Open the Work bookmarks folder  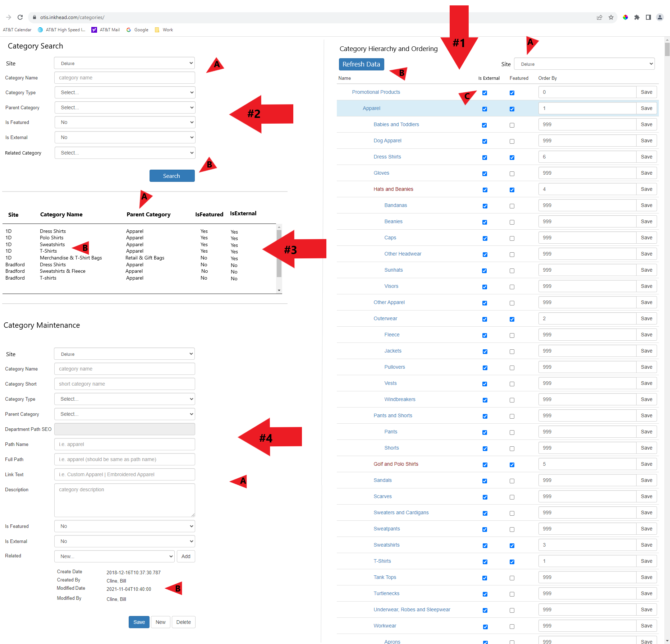coord(164,30)
